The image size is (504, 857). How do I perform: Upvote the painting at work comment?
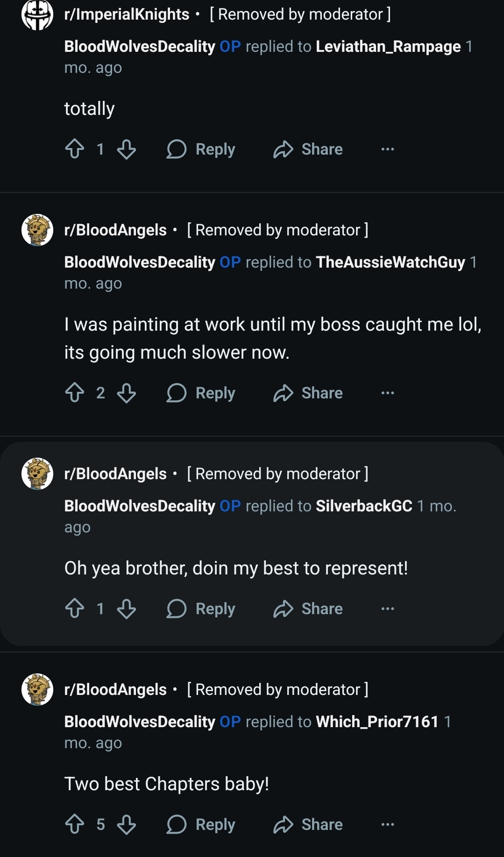pos(75,393)
